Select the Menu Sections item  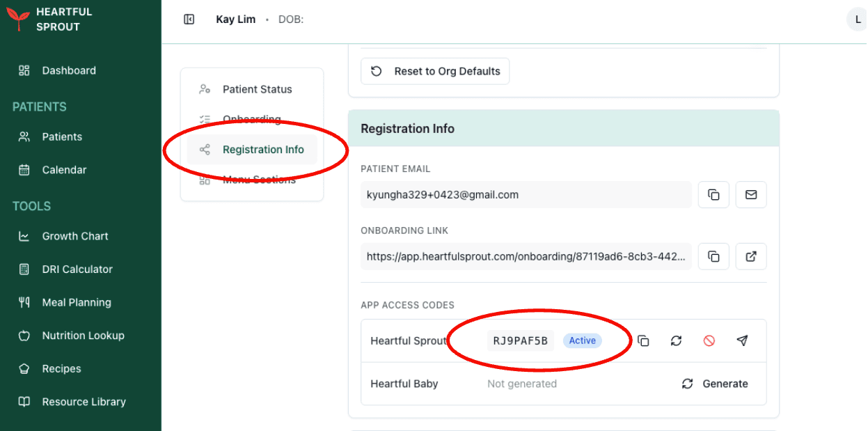(x=252, y=180)
